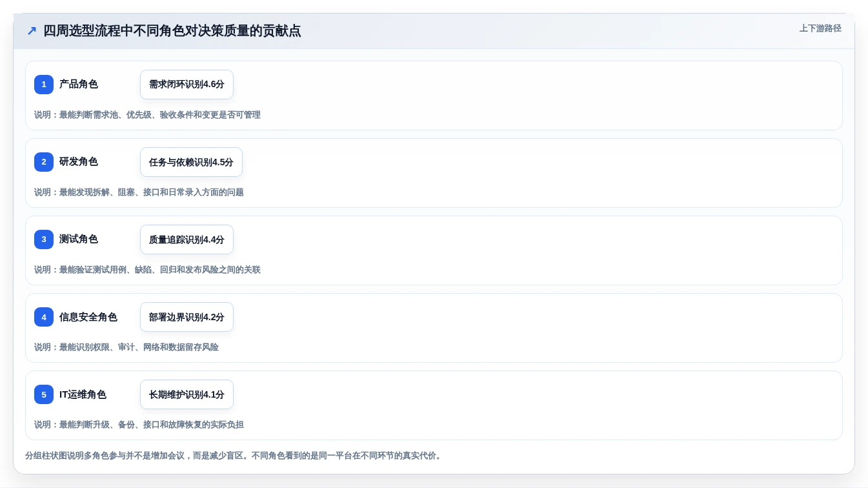The width and height of the screenshot is (868, 488).
Task: Click the number 3 badge for 测试角色
Action: [x=44, y=239]
